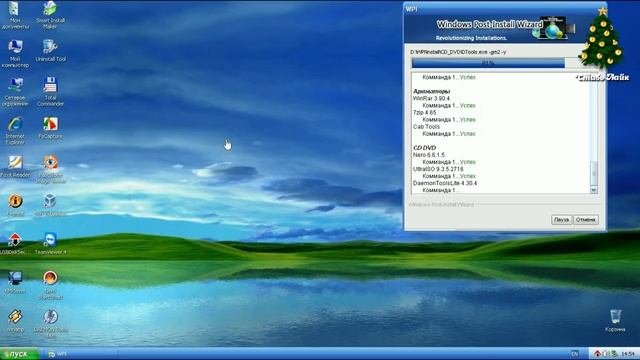Open the DAEMON Tools desktop shortcut

(50, 323)
